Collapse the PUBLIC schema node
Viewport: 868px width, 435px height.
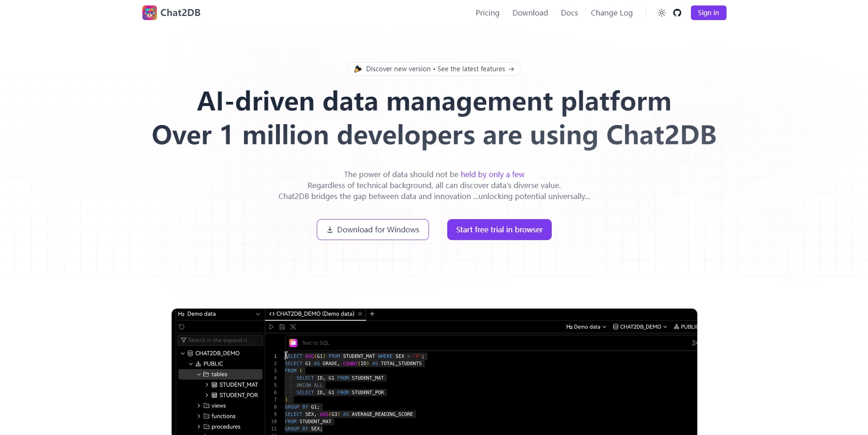[x=191, y=364]
